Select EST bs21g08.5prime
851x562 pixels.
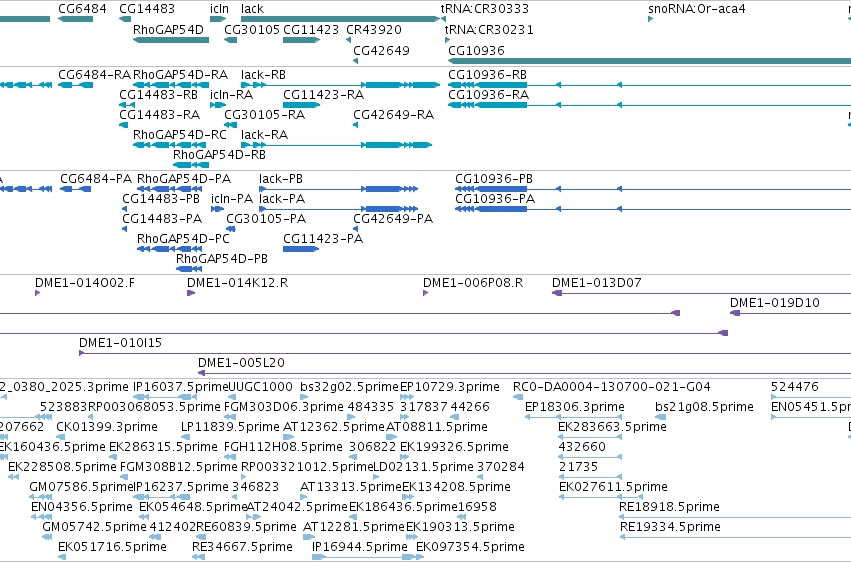pos(704,407)
